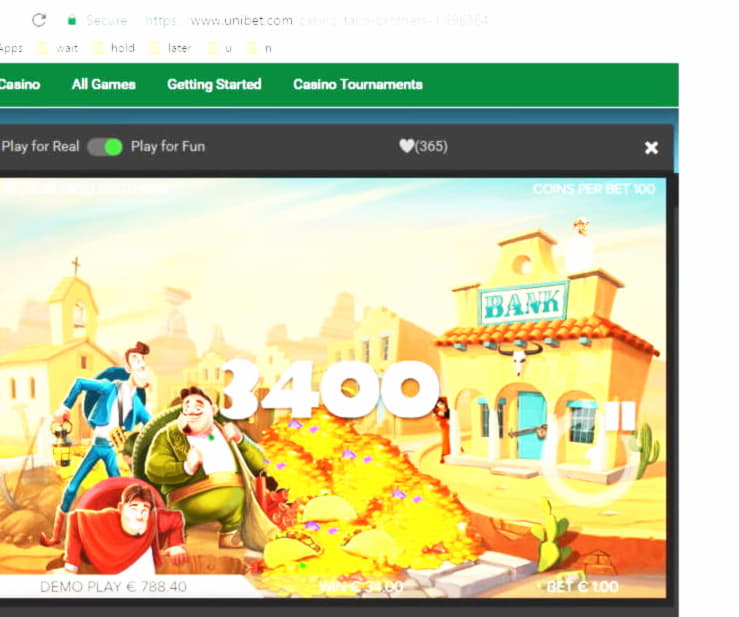The height and width of the screenshot is (617, 739).
Task: Click the WIN € 34.00 label
Action: coord(361,587)
